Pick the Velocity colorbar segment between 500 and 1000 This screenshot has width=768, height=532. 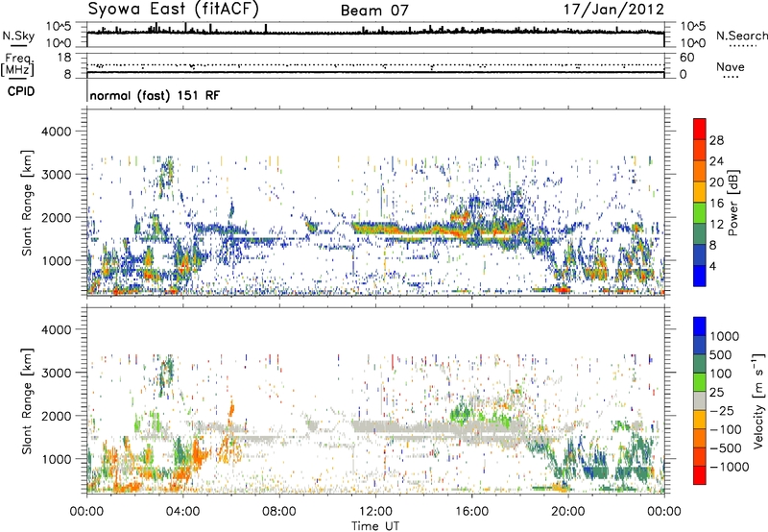(700, 345)
